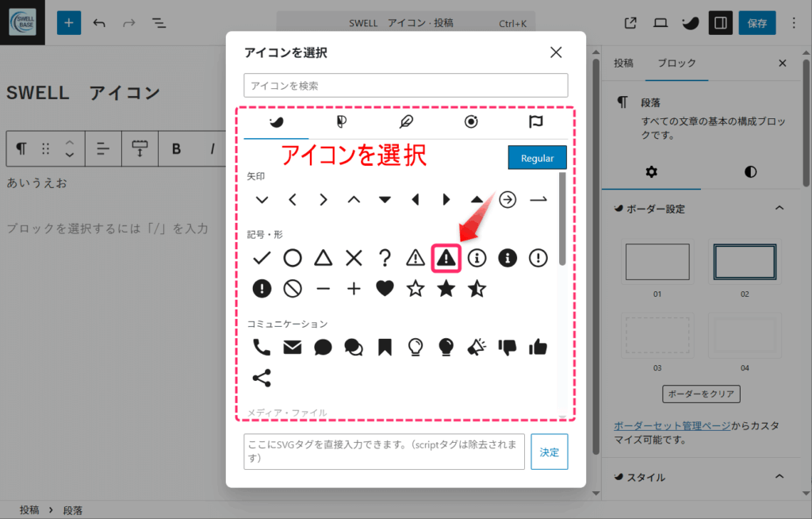
Task: Select the plus icon in symbols row
Action: click(354, 289)
